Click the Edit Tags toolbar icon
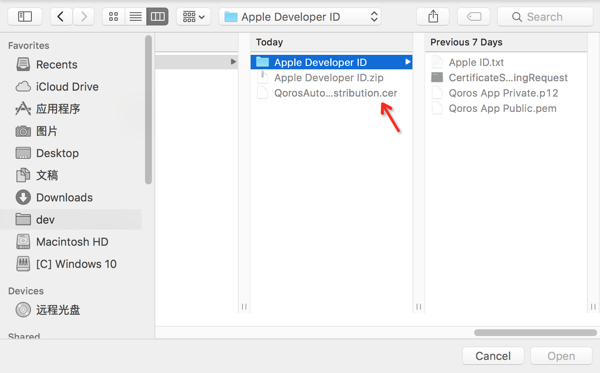 pos(474,16)
